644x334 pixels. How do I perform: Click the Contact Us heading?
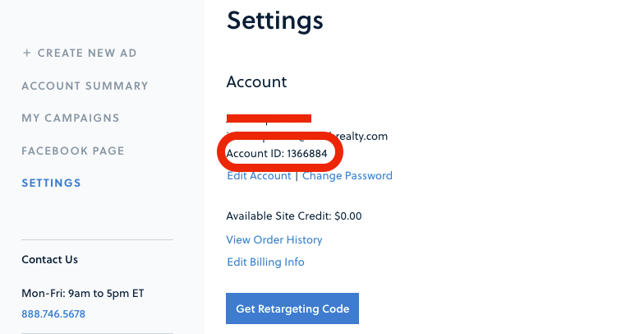pos(49,259)
